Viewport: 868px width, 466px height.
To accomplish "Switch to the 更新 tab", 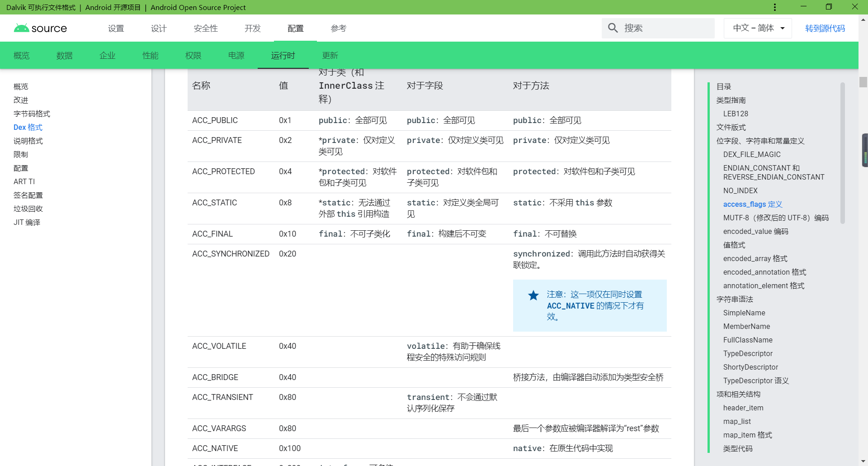I will pyautogui.click(x=330, y=55).
